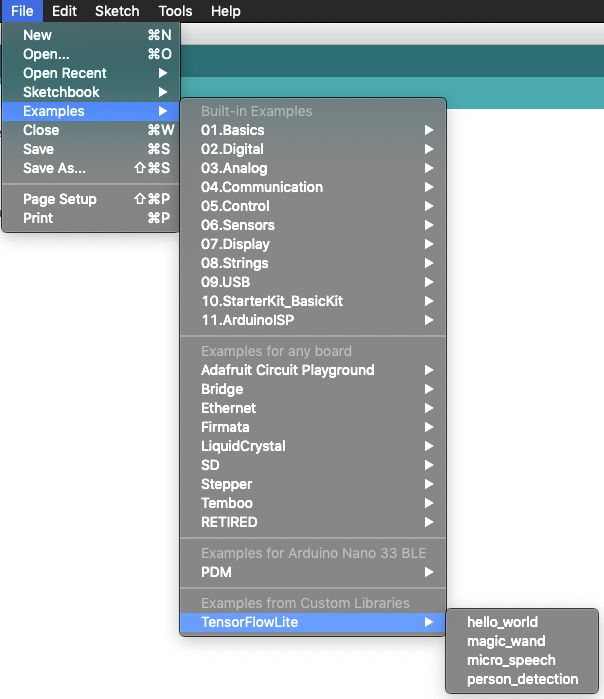The width and height of the screenshot is (604, 699).
Task: Open the PDM examples submenu
Action: click(313, 572)
